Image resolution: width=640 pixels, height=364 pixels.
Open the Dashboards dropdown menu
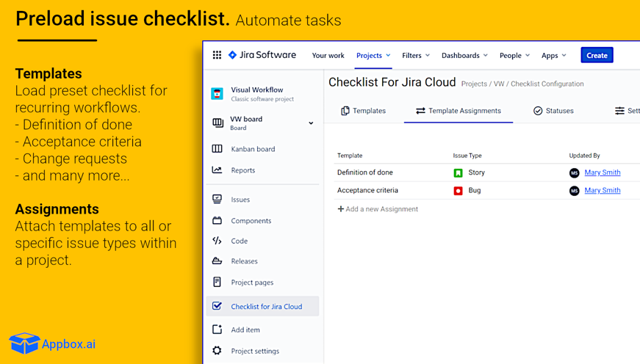464,56
